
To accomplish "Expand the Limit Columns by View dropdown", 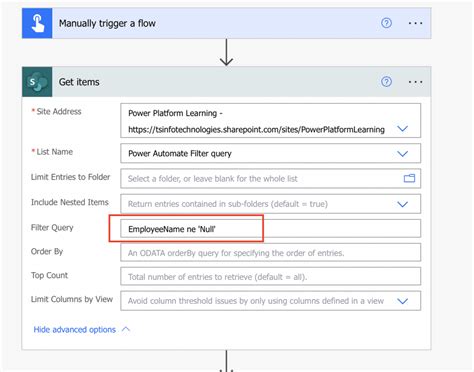I will [403, 301].
